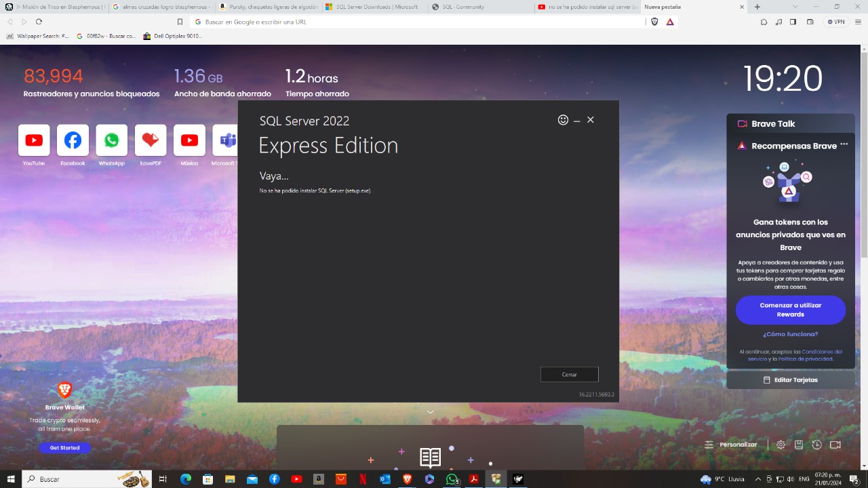The width and height of the screenshot is (868, 488).
Task: Open Microsoft Edge from the taskbar
Action: coord(186,479)
